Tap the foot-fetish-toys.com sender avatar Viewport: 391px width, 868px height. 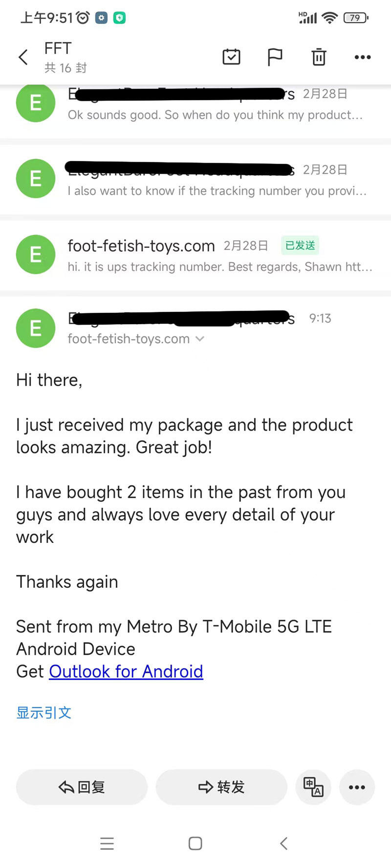click(35, 254)
